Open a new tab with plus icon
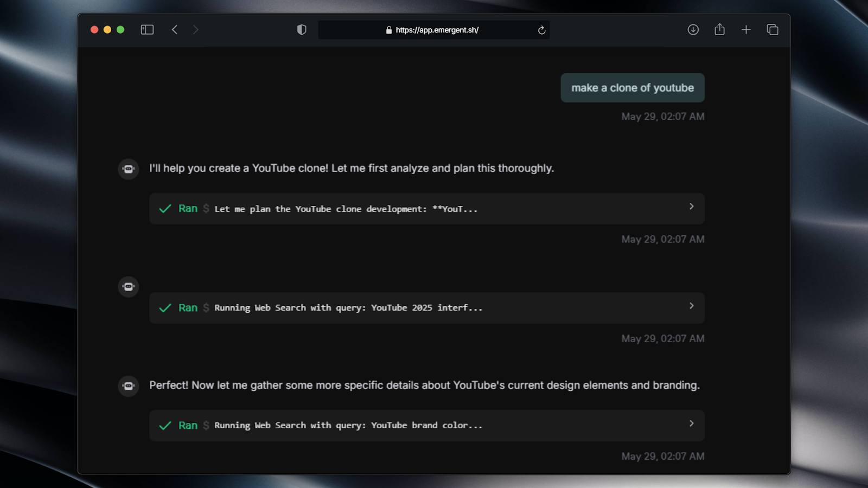Image resolution: width=868 pixels, height=488 pixels. pos(746,30)
